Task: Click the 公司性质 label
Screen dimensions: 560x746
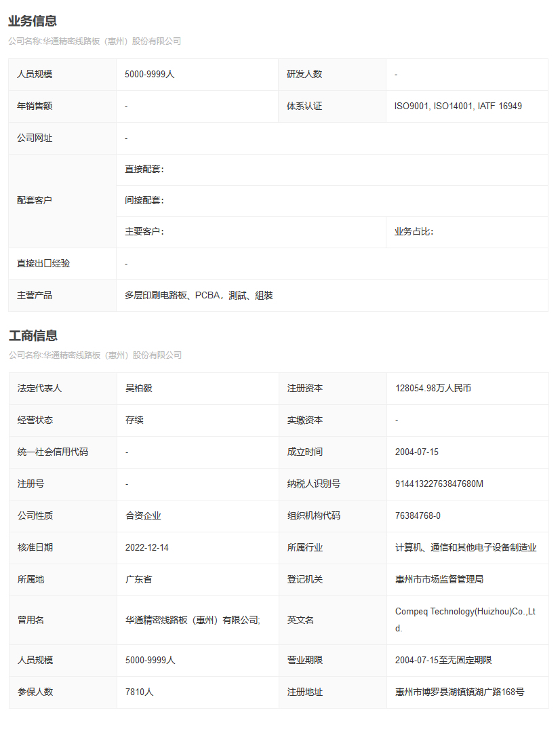Action: pyautogui.click(x=35, y=515)
